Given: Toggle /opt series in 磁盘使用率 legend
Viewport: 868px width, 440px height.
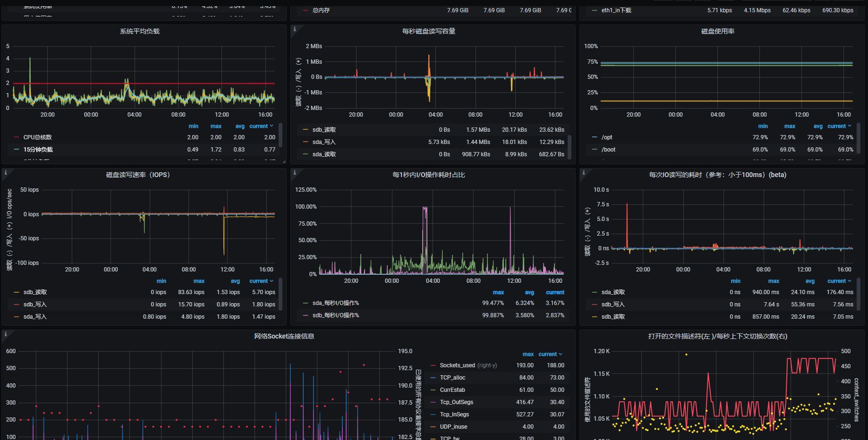Looking at the screenshot, I should (x=607, y=137).
